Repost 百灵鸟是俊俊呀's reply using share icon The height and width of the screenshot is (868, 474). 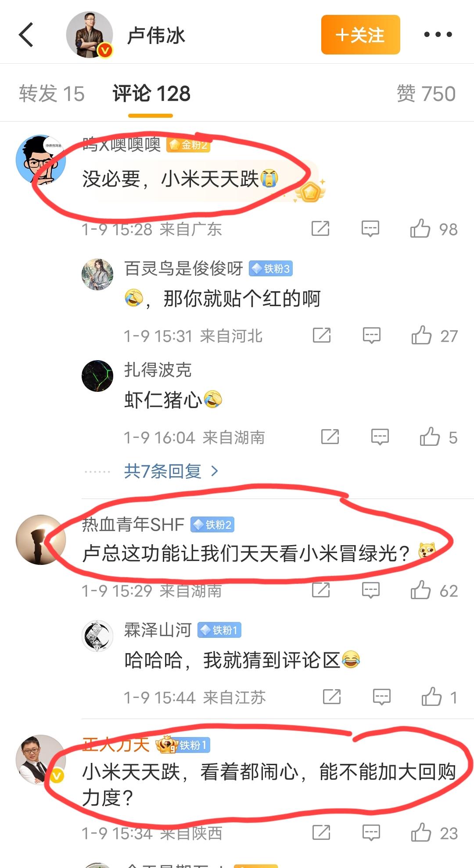322,335
